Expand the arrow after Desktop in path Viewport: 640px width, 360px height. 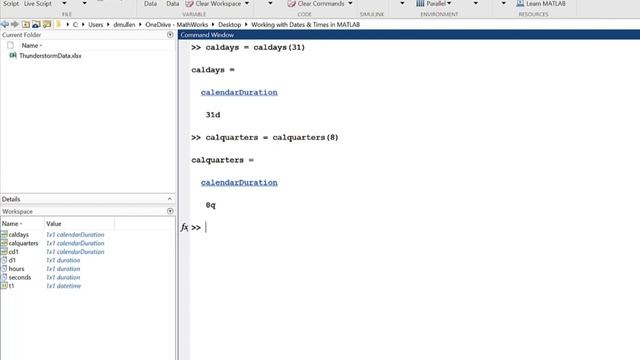tap(246, 24)
